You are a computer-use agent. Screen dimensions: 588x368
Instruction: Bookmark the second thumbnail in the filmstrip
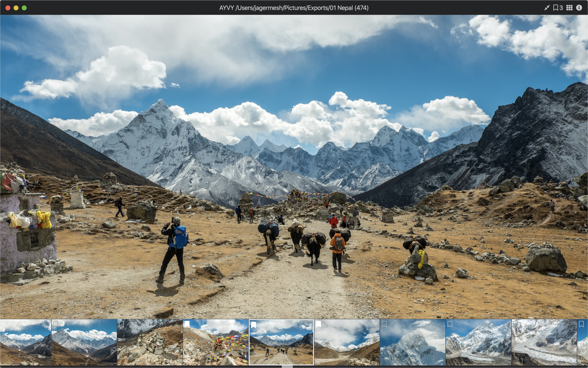click(56, 324)
